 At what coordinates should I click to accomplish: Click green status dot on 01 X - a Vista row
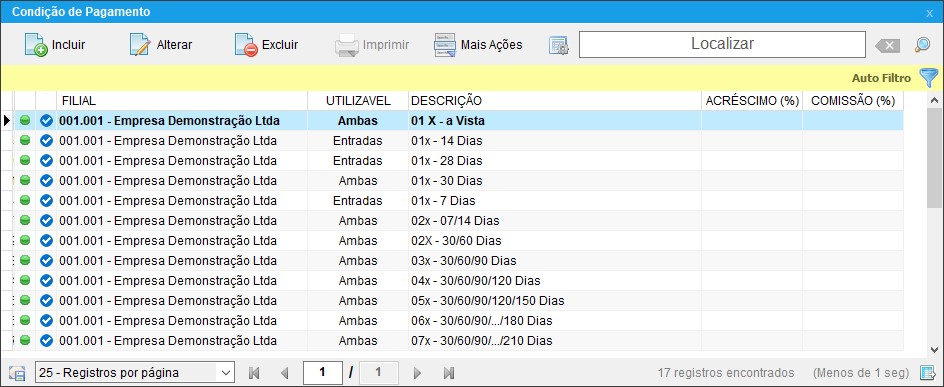click(25, 120)
